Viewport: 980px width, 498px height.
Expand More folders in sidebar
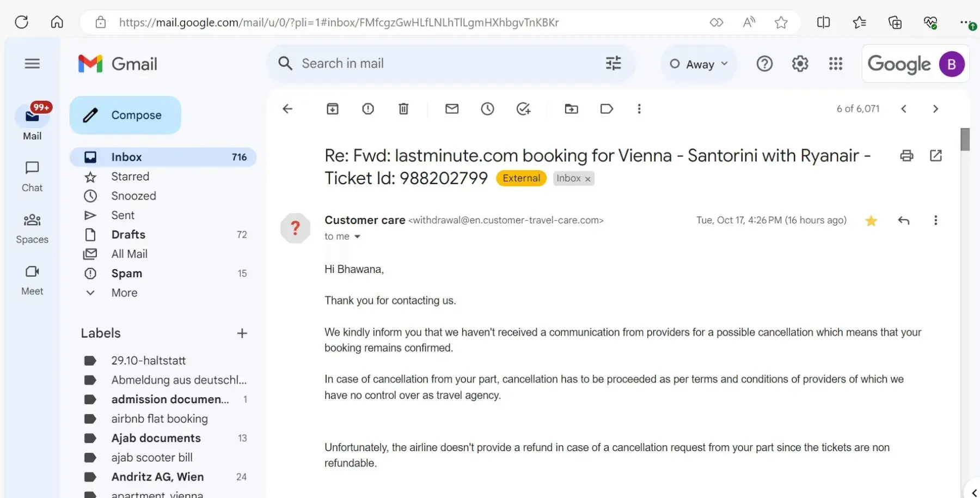click(124, 293)
